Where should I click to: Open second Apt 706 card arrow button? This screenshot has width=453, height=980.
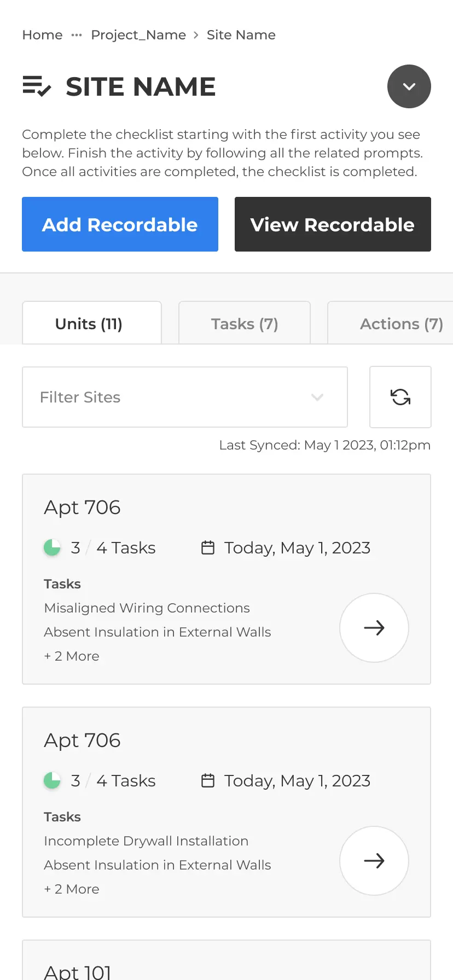click(x=374, y=861)
